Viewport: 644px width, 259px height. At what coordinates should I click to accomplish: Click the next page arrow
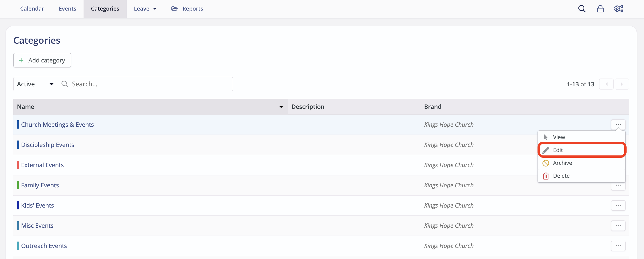tap(622, 84)
